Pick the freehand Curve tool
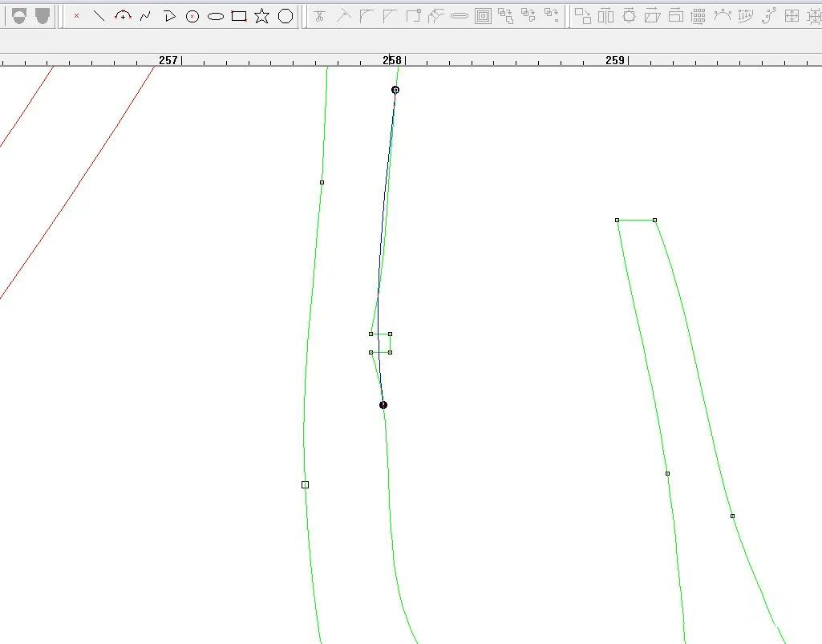The image size is (822, 644). tap(146, 16)
